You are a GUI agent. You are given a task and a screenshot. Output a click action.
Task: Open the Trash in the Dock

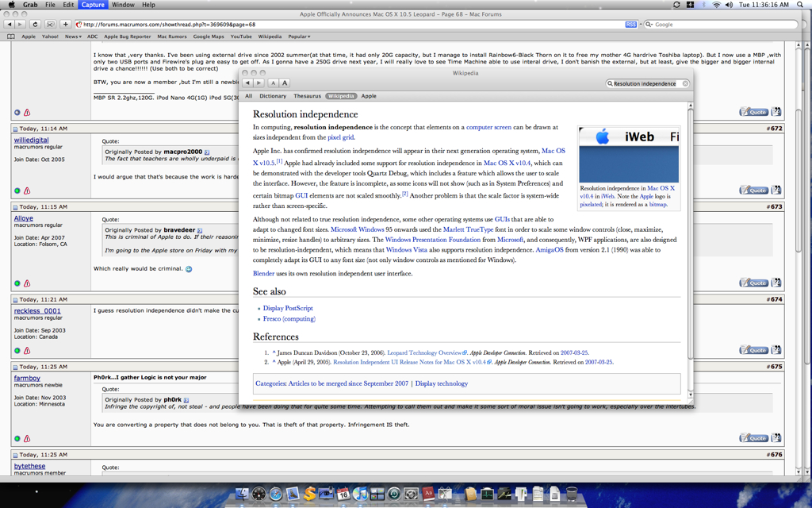572,494
